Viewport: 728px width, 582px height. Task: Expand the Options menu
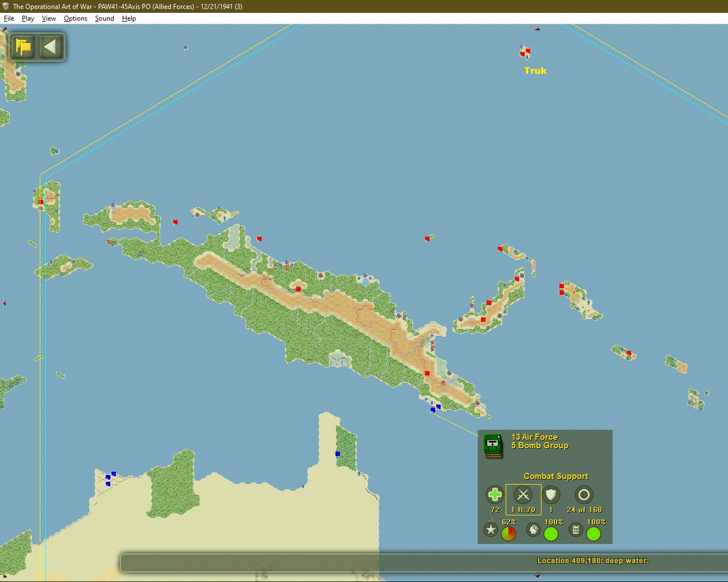coord(76,18)
